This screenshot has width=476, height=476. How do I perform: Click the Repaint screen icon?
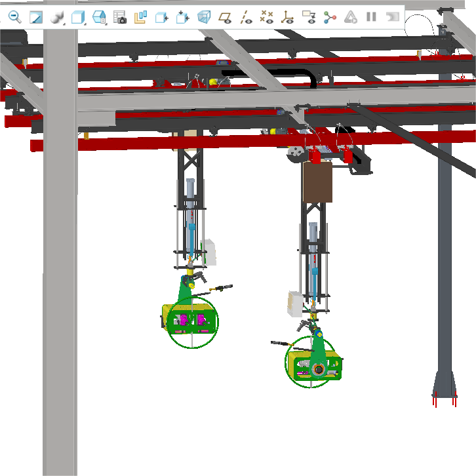click(36, 18)
